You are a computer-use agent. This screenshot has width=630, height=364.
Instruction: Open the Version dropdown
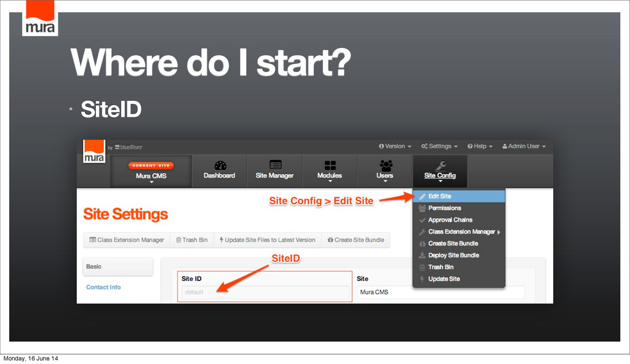coord(395,146)
